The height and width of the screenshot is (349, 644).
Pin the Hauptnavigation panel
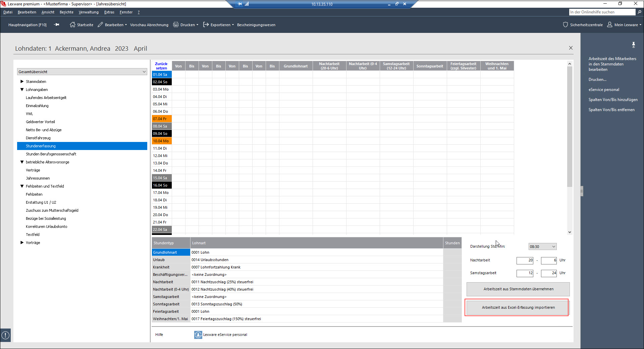[x=56, y=24]
